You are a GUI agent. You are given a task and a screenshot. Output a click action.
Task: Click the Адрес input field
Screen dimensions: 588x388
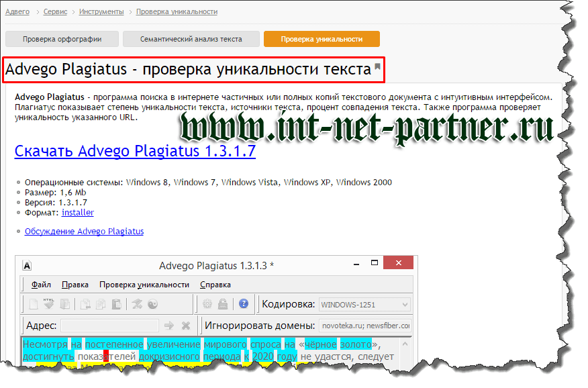109,326
